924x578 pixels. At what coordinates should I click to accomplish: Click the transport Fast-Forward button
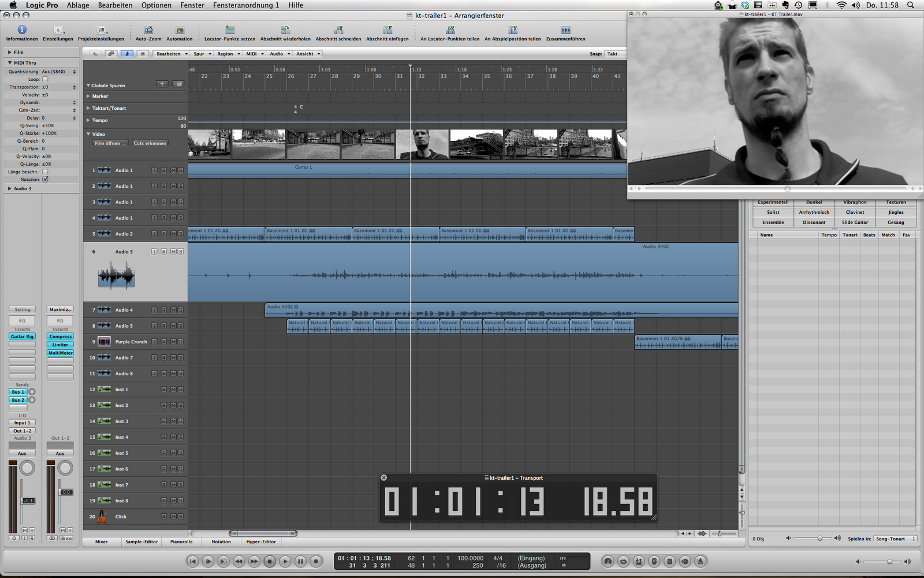click(x=254, y=561)
